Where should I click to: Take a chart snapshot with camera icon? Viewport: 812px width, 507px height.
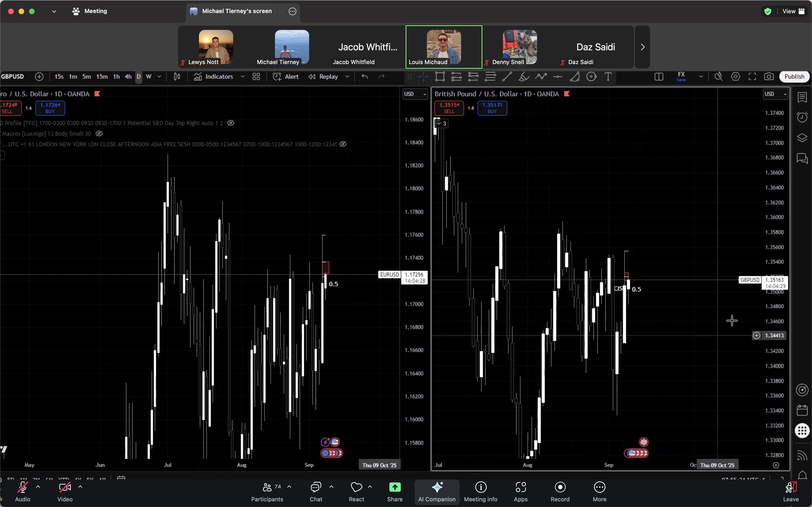click(769, 77)
